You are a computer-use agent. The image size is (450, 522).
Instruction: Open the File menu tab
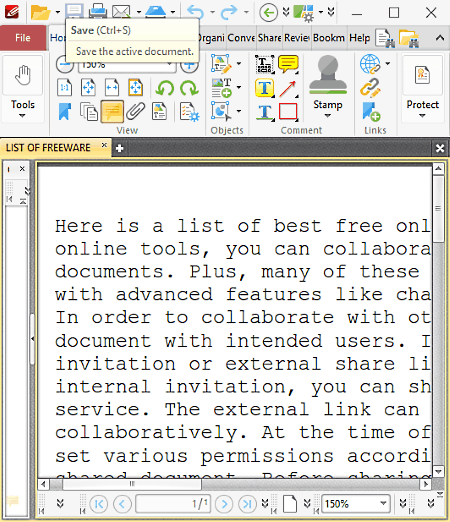coord(23,38)
